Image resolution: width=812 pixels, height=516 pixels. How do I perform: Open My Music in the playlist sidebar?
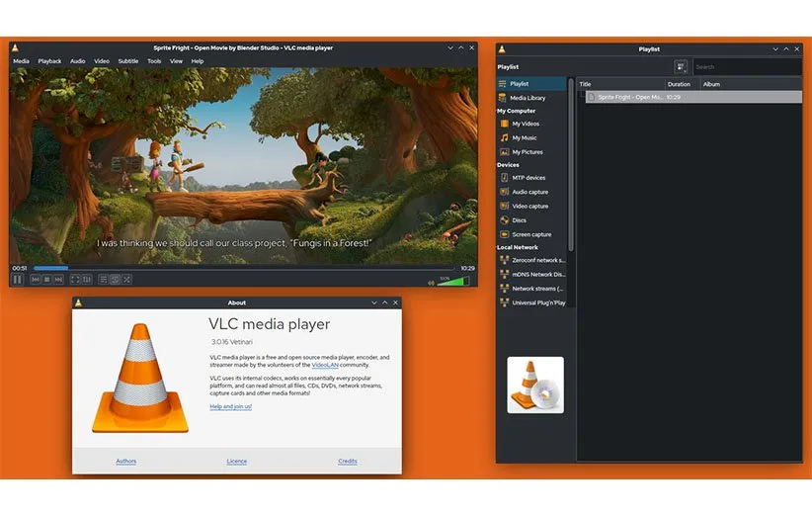tap(524, 138)
